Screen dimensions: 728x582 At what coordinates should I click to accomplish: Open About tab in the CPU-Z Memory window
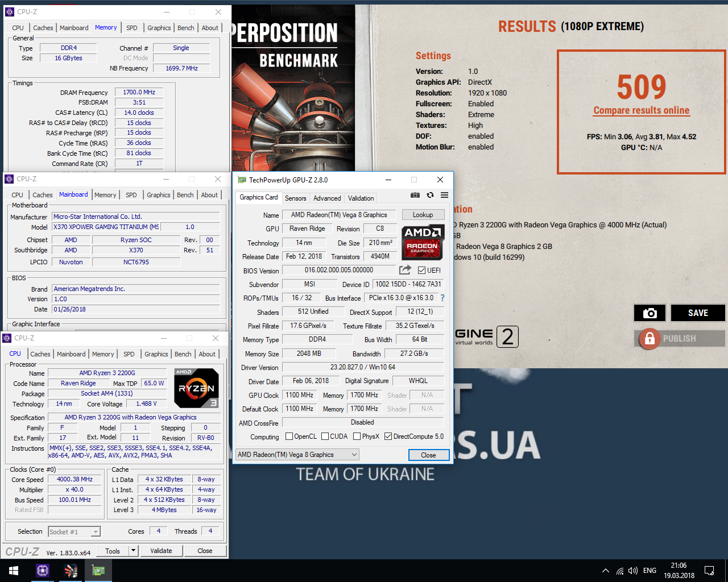[x=210, y=28]
